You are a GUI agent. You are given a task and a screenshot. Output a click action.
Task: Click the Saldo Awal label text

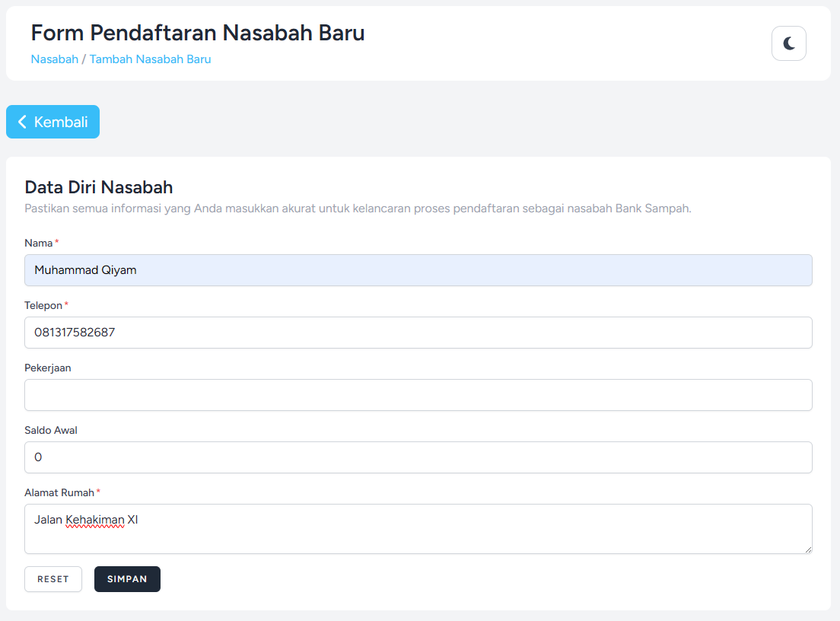click(x=51, y=431)
